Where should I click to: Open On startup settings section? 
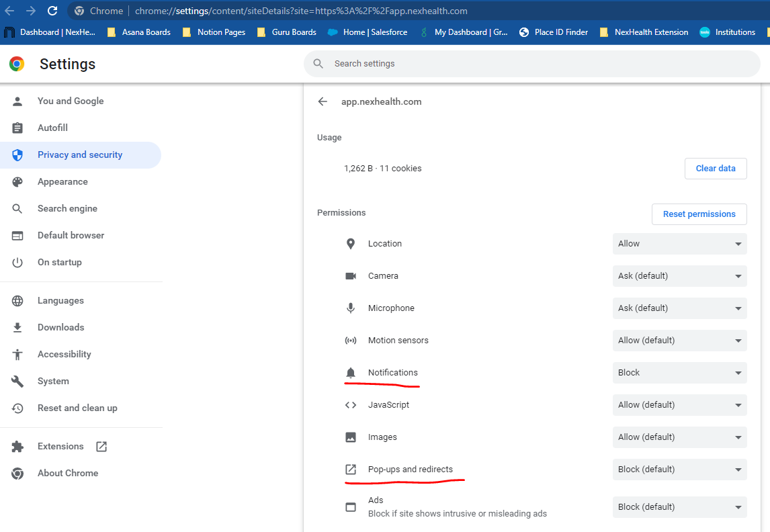[x=81, y=263]
